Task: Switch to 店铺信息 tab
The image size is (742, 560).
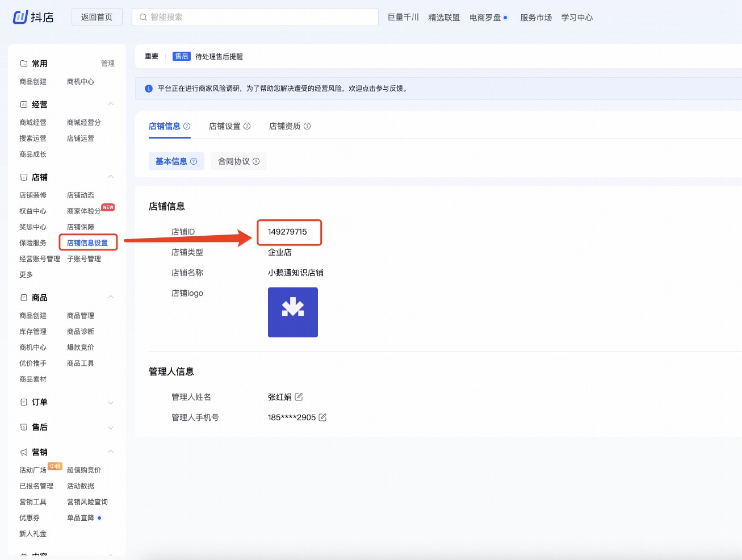Action: coord(165,126)
